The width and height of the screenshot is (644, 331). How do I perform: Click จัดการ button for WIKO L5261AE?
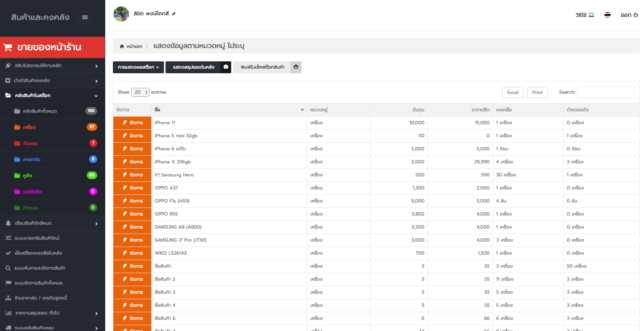(132, 253)
